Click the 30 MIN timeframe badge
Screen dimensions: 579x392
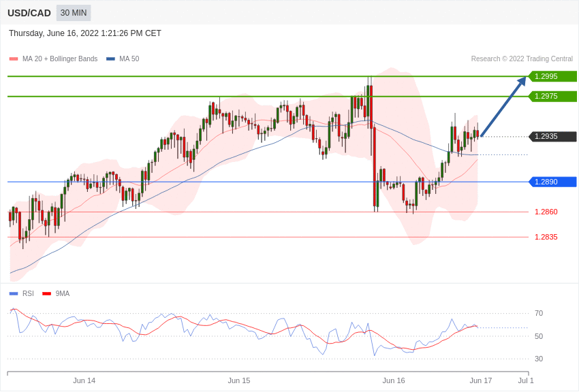[74, 13]
